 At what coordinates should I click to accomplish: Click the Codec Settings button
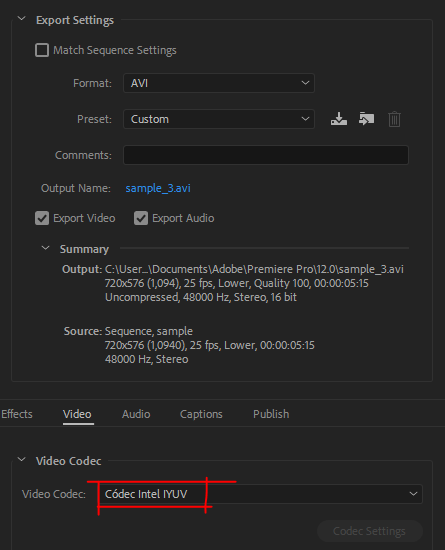tap(370, 531)
